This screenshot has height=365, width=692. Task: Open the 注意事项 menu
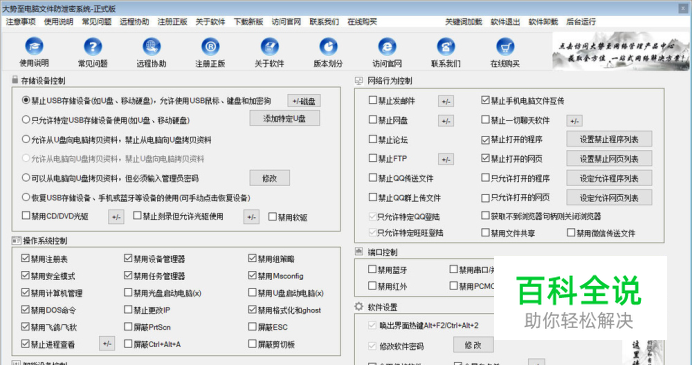click(x=20, y=22)
